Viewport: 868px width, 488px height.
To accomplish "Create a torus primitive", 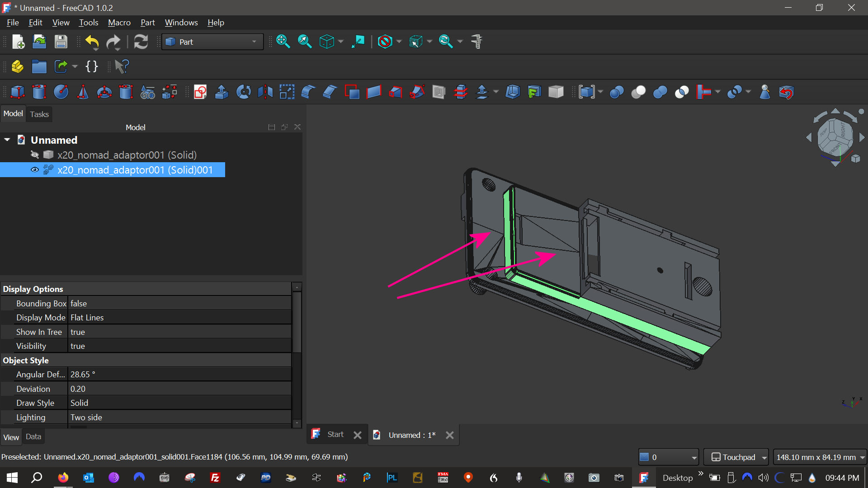I will (104, 92).
